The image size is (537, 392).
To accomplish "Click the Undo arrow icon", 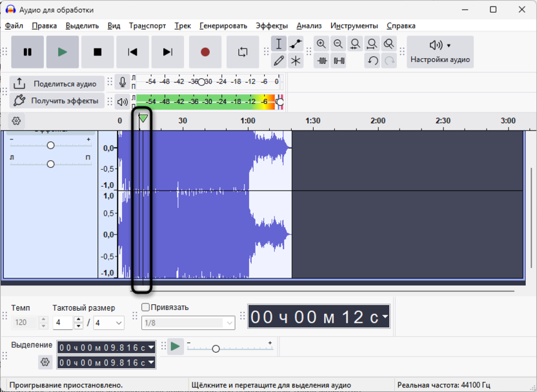I will pyautogui.click(x=372, y=61).
